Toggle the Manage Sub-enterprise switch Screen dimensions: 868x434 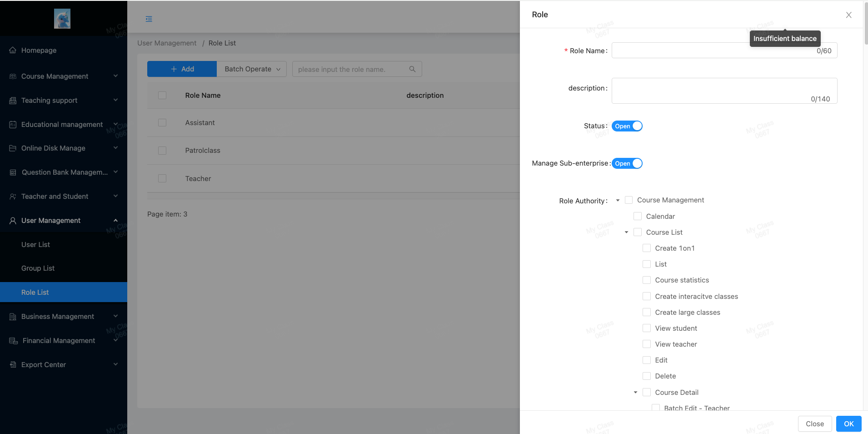point(627,163)
